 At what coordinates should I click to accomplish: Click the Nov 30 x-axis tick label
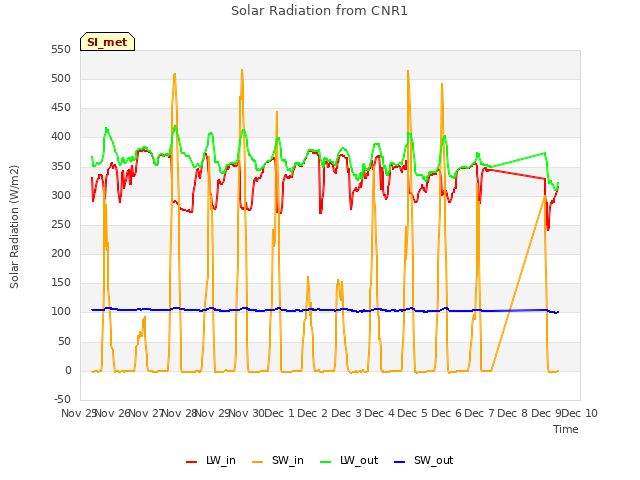[x=246, y=413]
